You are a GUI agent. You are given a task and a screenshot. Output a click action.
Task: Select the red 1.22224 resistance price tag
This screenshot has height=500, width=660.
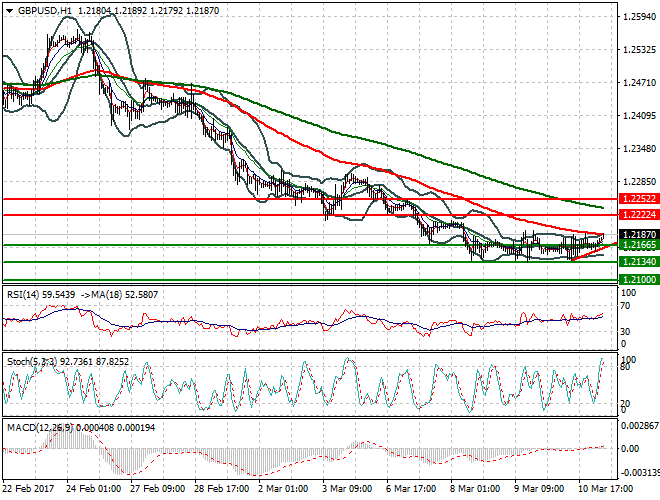[638, 215]
